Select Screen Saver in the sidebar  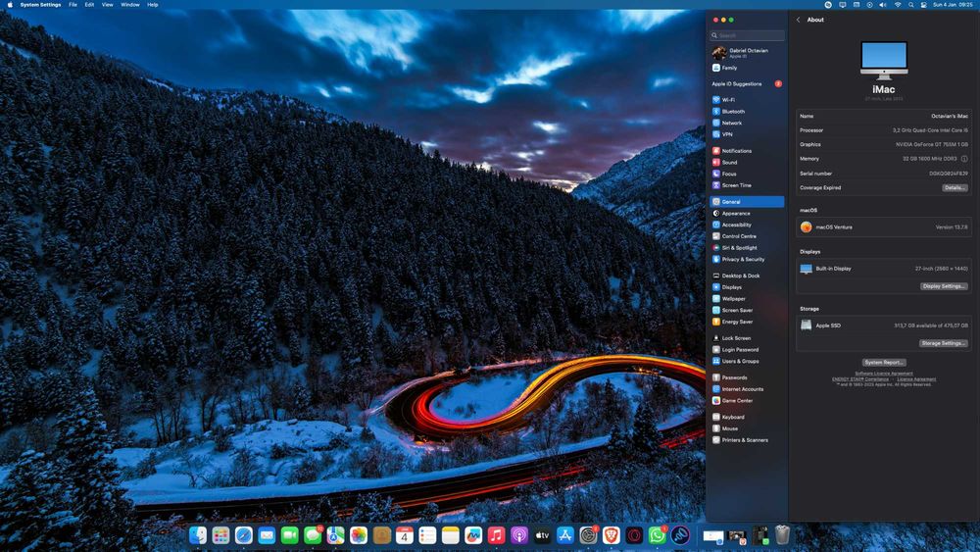tap(746, 310)
